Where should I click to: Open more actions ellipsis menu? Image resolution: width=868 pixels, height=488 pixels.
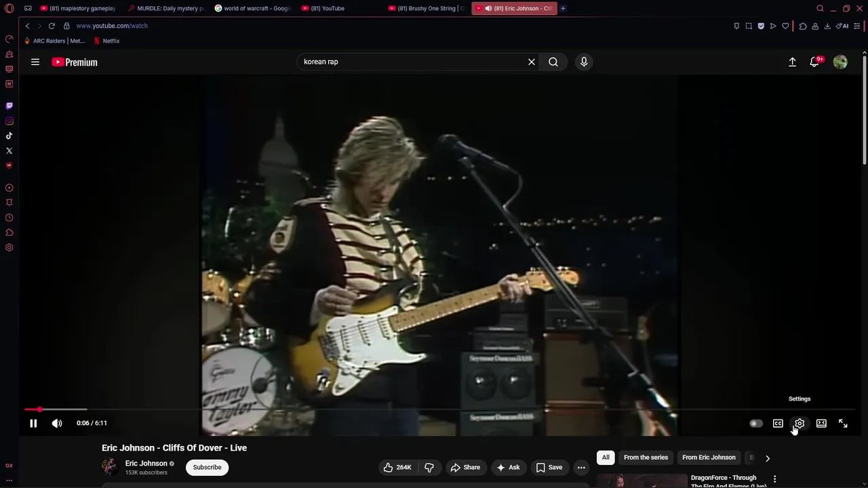point(581,467)
